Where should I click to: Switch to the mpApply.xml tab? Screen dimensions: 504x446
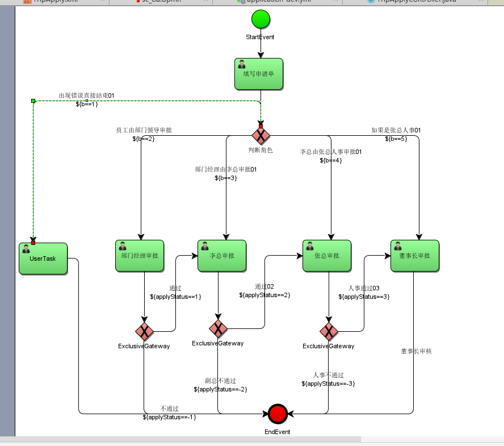coord(62,2)
